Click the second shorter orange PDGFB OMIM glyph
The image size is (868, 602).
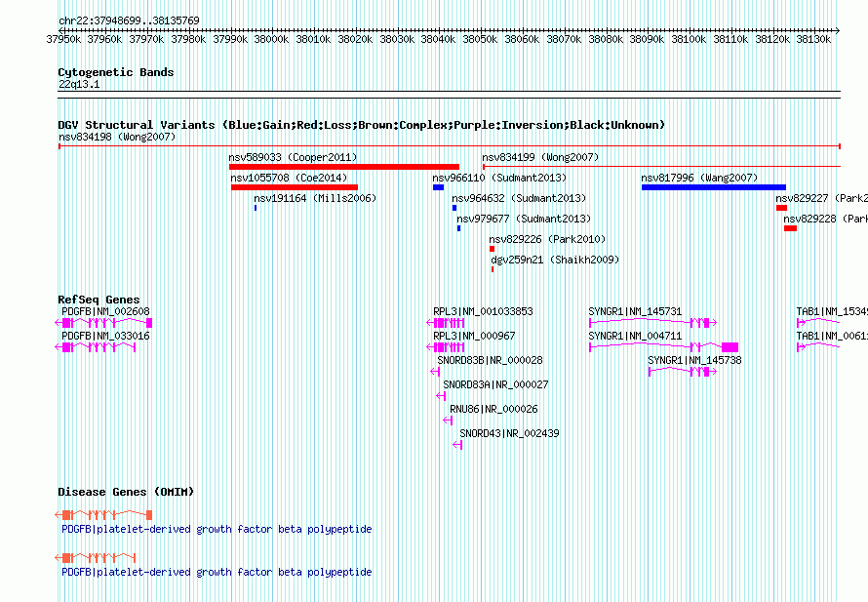tap(96, 558)
